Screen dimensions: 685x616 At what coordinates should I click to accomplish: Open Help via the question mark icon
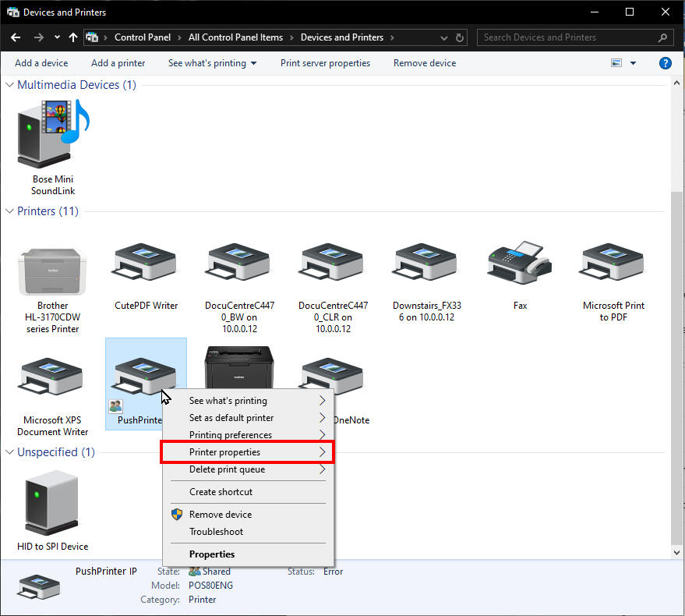point(665,63)
